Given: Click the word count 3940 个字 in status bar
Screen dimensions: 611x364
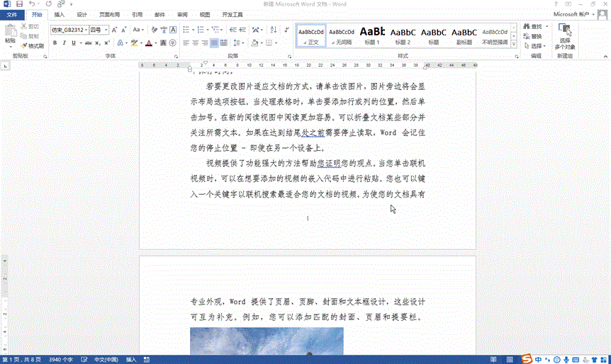Looking at the screenshot, I should (x=60, y=359).
